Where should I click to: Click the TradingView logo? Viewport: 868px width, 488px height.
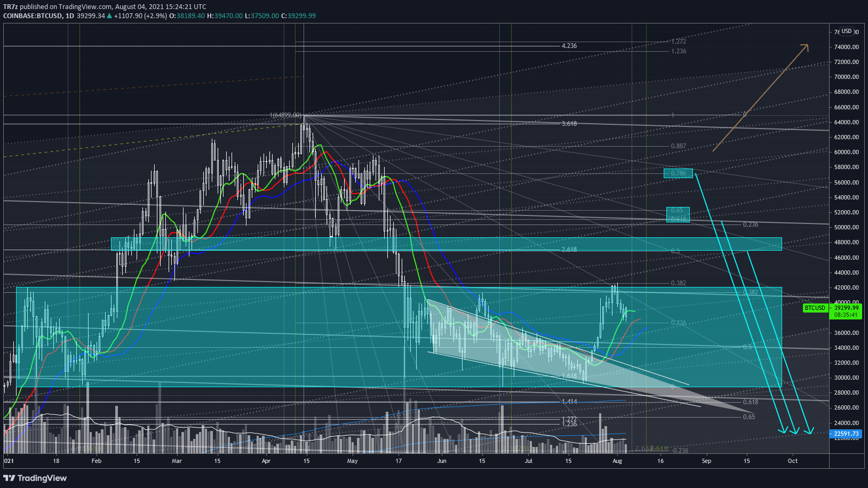click(x=35, y=478)
